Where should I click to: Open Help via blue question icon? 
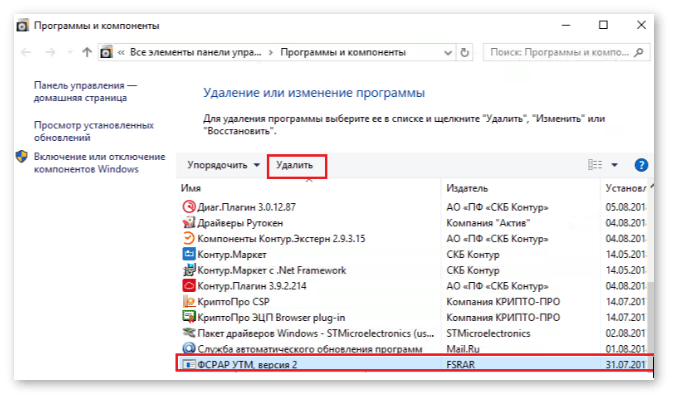[x=641, y=165]
